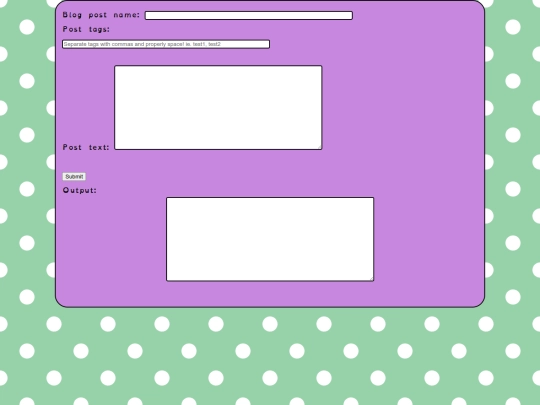Focus the post tags input field

(166, 44)
